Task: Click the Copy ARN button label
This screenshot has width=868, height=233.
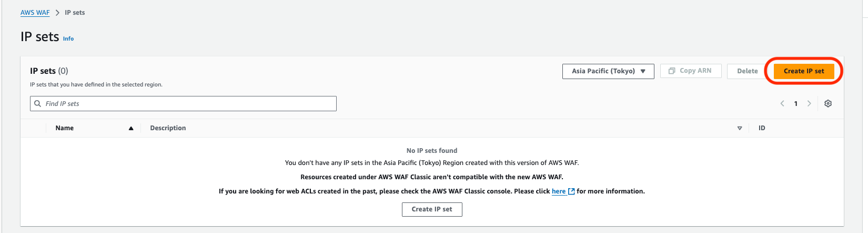Action: 695,71
